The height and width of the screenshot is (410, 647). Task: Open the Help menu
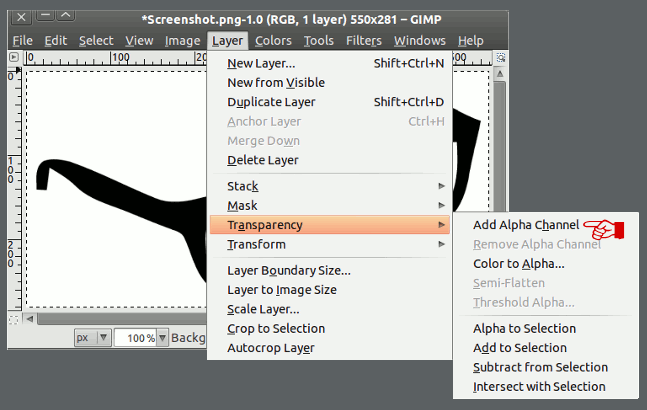pyautogui.click(x=470, y=41)
